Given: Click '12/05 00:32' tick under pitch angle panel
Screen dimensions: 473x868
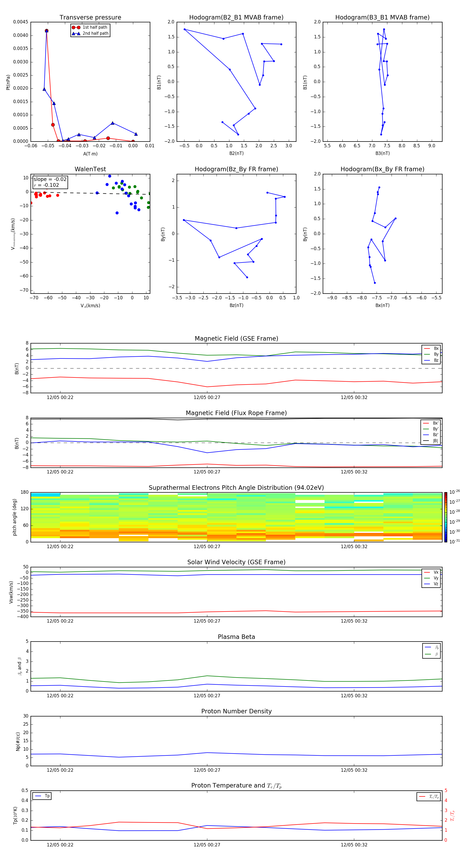Looking at the screenshot, I should point(354,547).
